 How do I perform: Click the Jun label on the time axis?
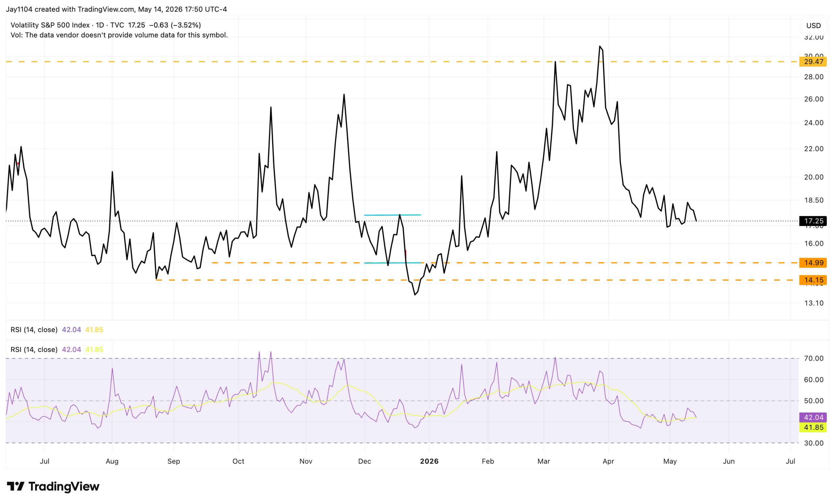(x=729, y=461)
